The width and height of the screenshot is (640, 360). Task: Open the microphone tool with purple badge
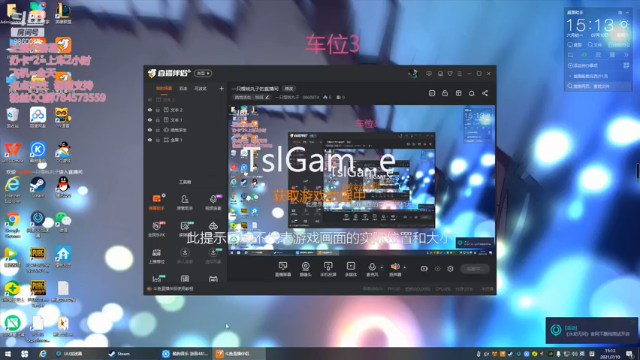[213, 202]
